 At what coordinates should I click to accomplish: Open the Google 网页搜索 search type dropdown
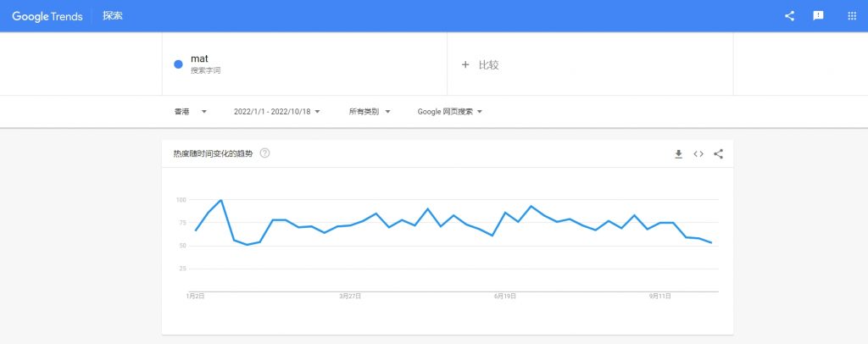pyautogui.click(x=450, y=111)
